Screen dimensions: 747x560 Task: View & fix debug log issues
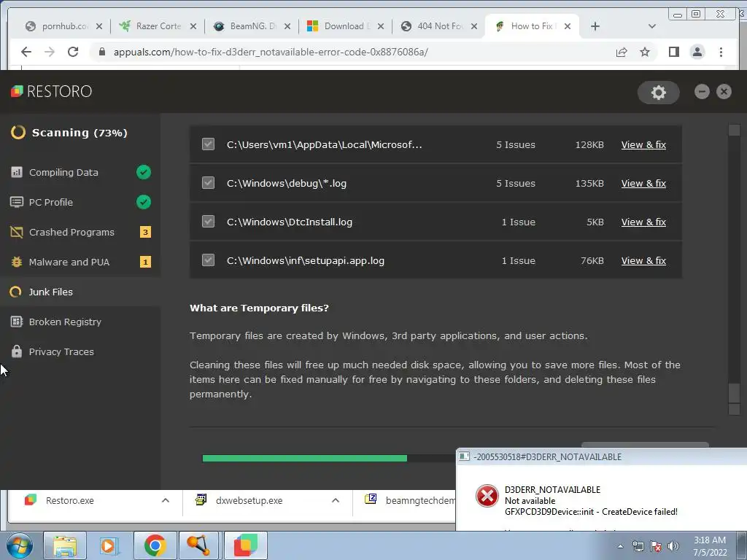coord(643,183)
